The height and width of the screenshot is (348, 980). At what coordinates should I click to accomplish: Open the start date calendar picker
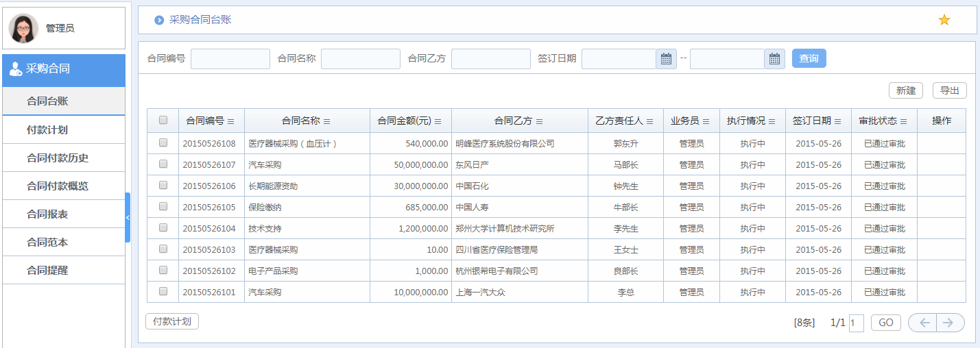tap(666, 59)
